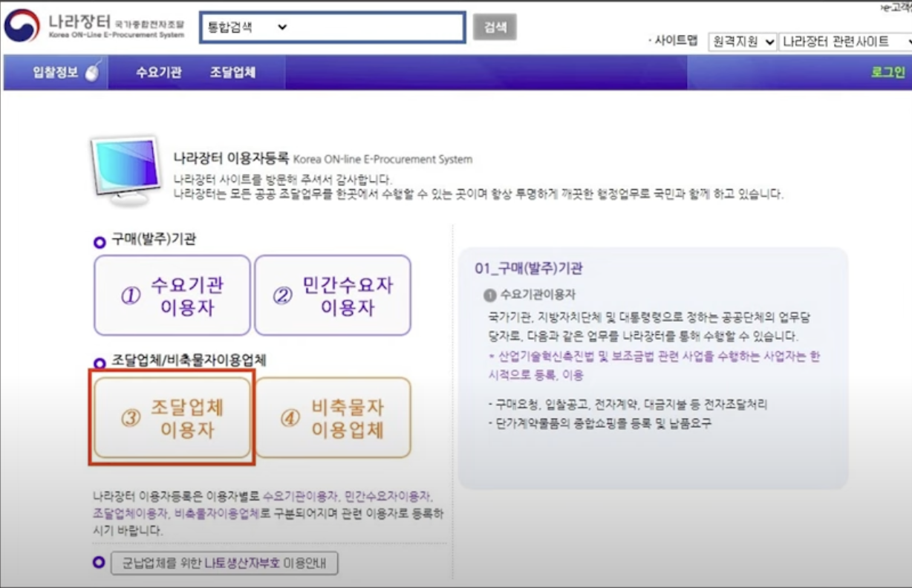Select the ③ 조달업체 이용자 button
The height and width of the screenshot is (588, 912).
click(172, 418)
